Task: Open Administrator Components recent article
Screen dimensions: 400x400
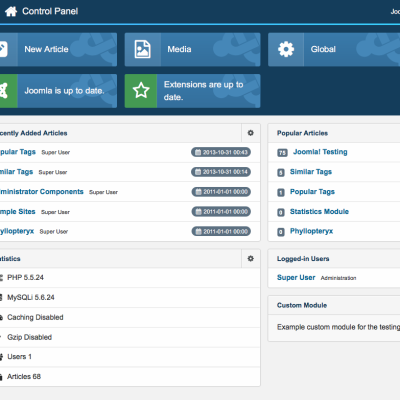Action: point(41,192)
